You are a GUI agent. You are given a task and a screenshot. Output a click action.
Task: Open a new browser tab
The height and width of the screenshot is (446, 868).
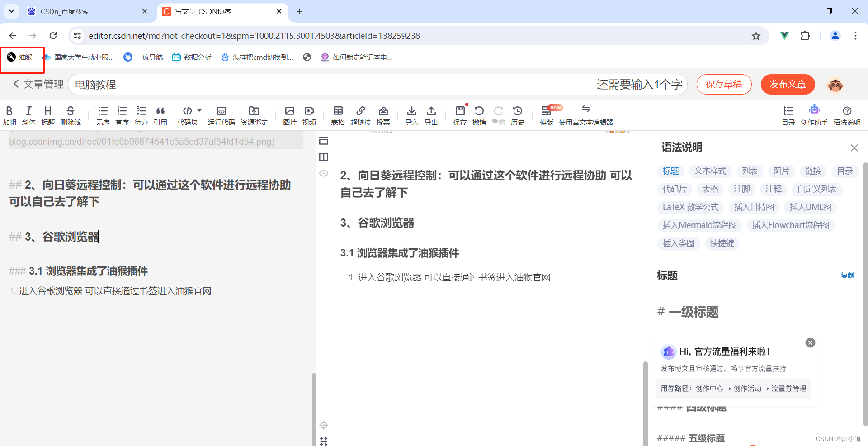[299, 11]
